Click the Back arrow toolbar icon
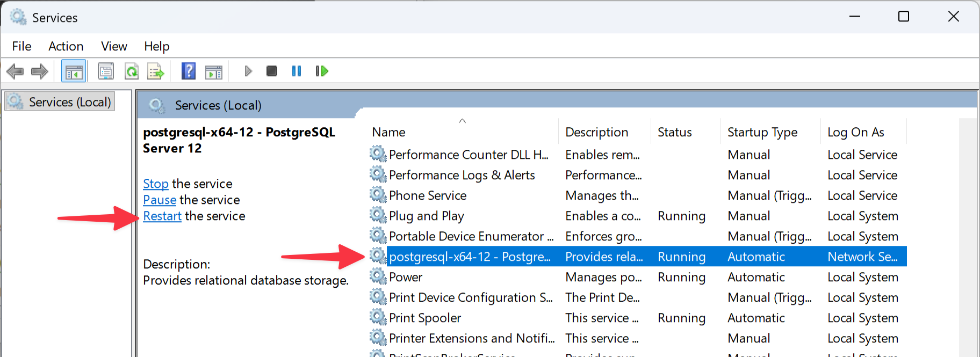Screen dimensions: 980x357 tap(15, 71)
